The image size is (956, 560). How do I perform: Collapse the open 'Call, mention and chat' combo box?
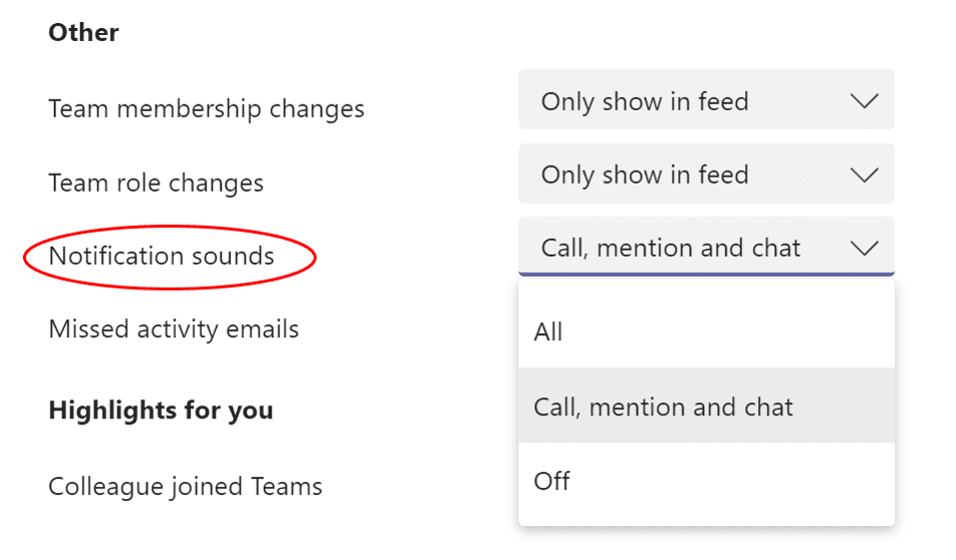[x=706, y=247]
